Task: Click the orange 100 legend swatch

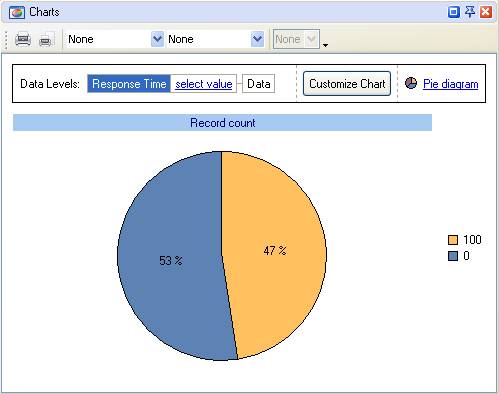Action: [x=453, y=240]
